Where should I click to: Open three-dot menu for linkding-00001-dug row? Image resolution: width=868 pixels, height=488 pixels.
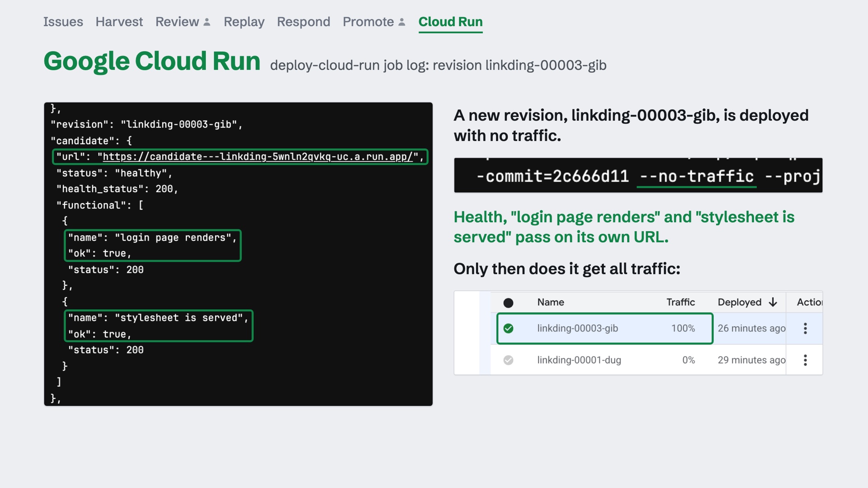(x=805, y=360)
